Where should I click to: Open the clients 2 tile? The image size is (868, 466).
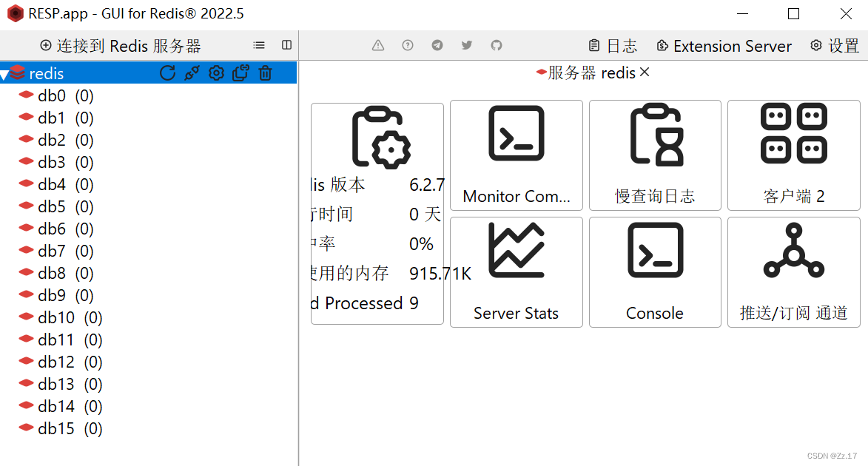pyautogui.click(x=794, y=155)
